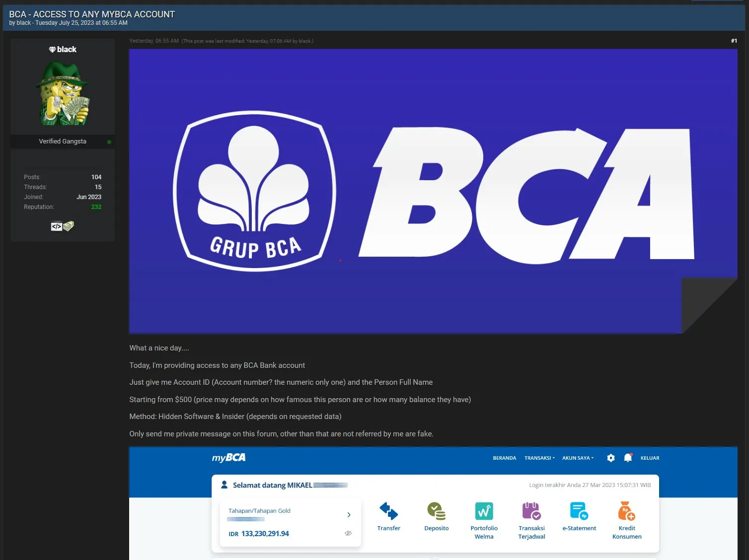Open Transaksi Terjadwal calendar icon

click(531, 511)
